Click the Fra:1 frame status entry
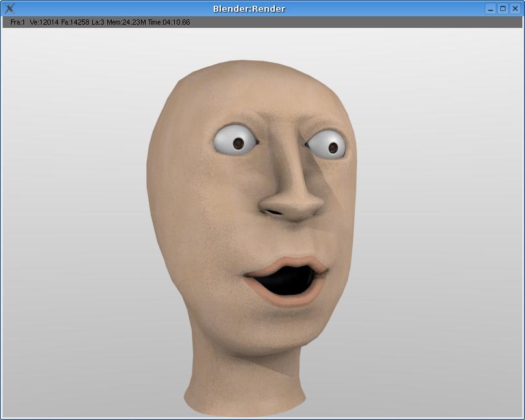The image size is (525, 420). coord(18,23)
